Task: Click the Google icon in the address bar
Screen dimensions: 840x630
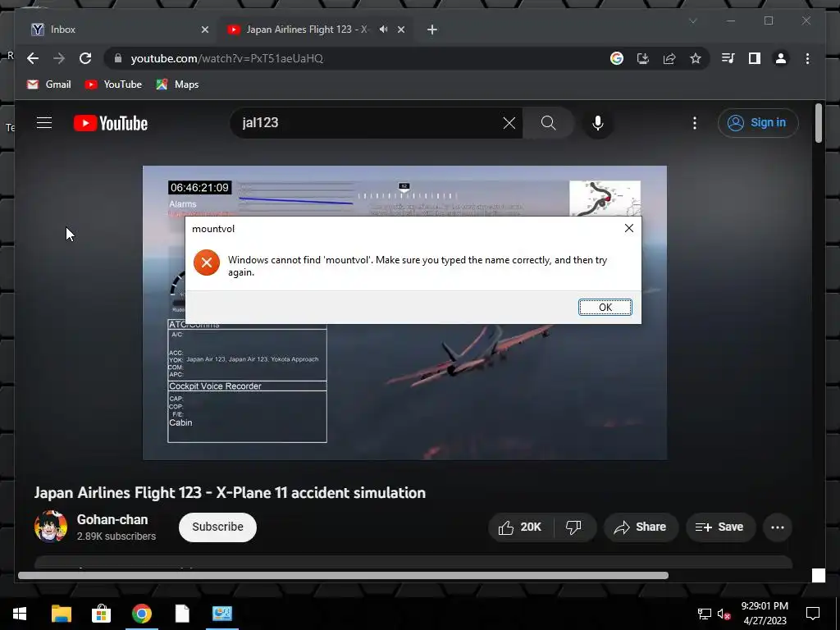Action: click(617, 58)
